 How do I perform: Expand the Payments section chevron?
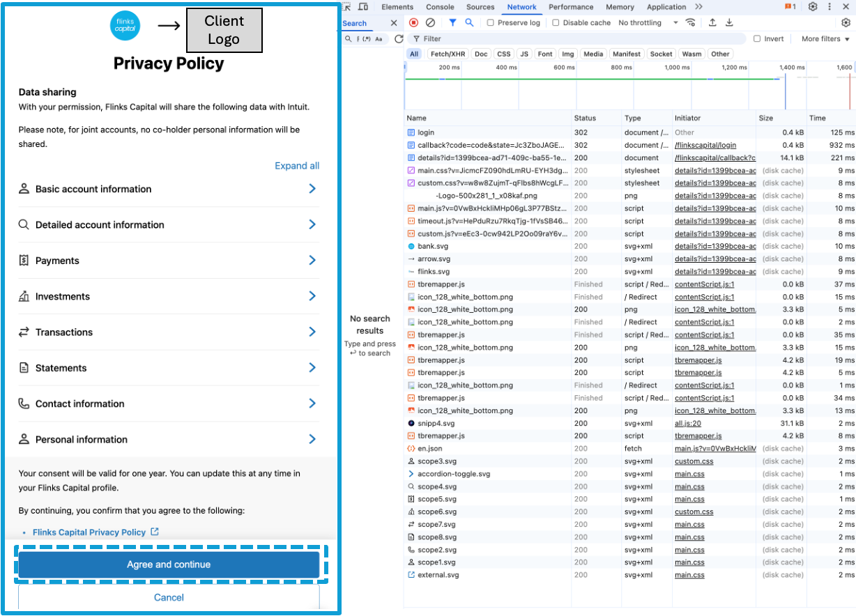[x=312, y=260]
